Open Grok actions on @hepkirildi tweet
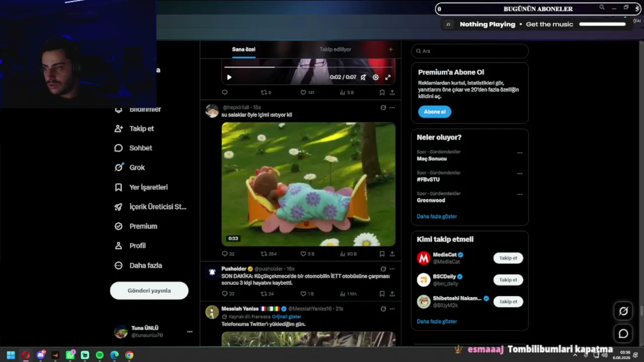The width and height of the screenshot is (644, 362). tap(383, 108)
